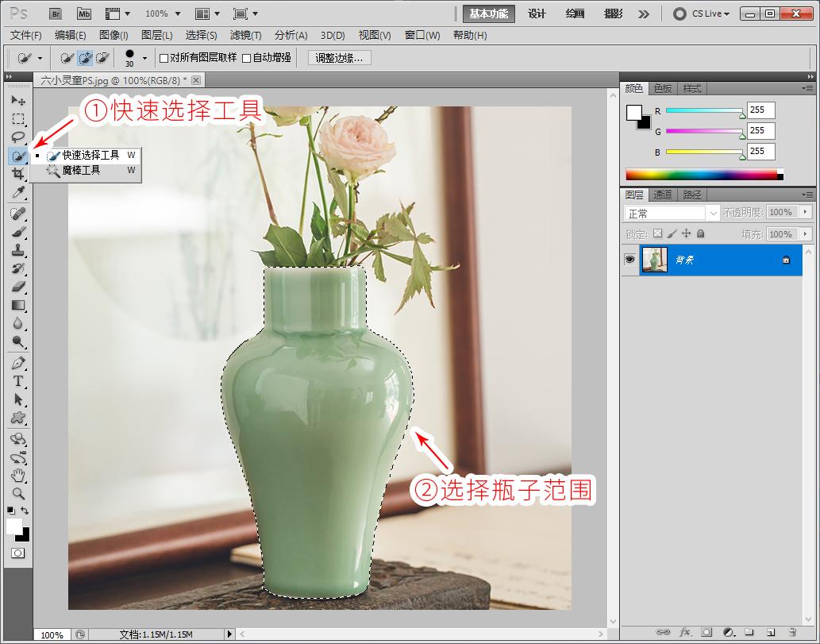This screenshot has width=820, height=644.
Task: Select the Custom Shape tool
Action: (x=17, y=418)
